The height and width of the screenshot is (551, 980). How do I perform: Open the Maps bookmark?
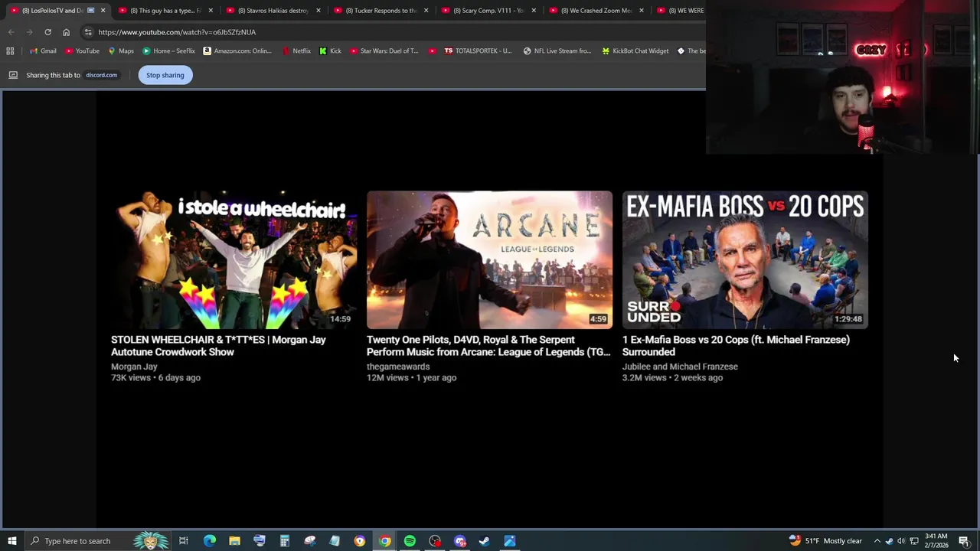(x=121, y=51)
